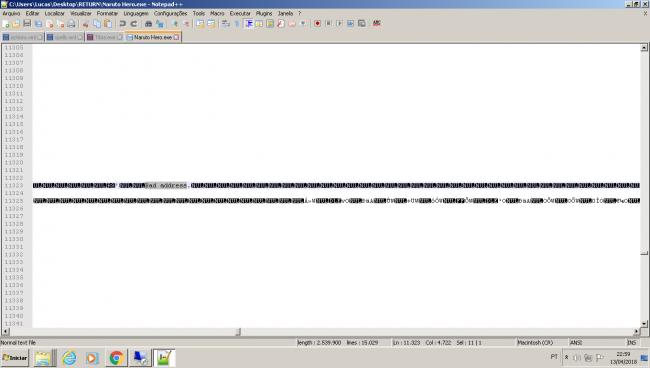Close the Naruto Hero.exe tab
The image size is (650, 368).
[x=177, y=37]
